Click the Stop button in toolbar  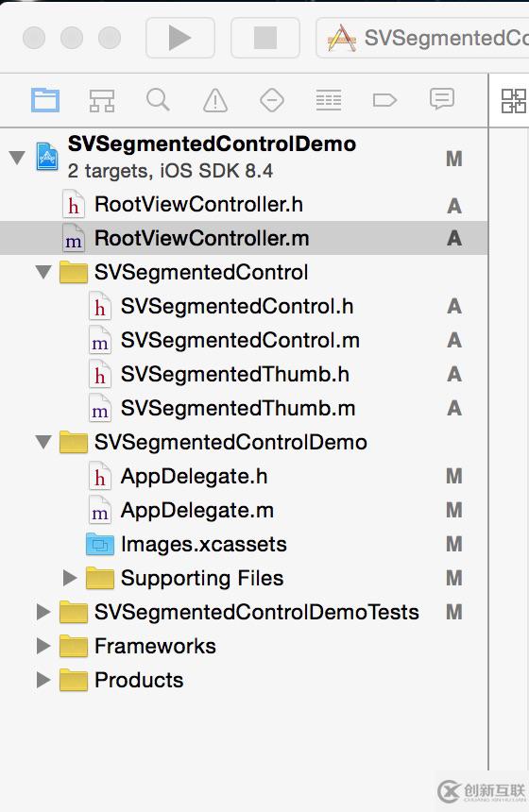pos(265,38)
